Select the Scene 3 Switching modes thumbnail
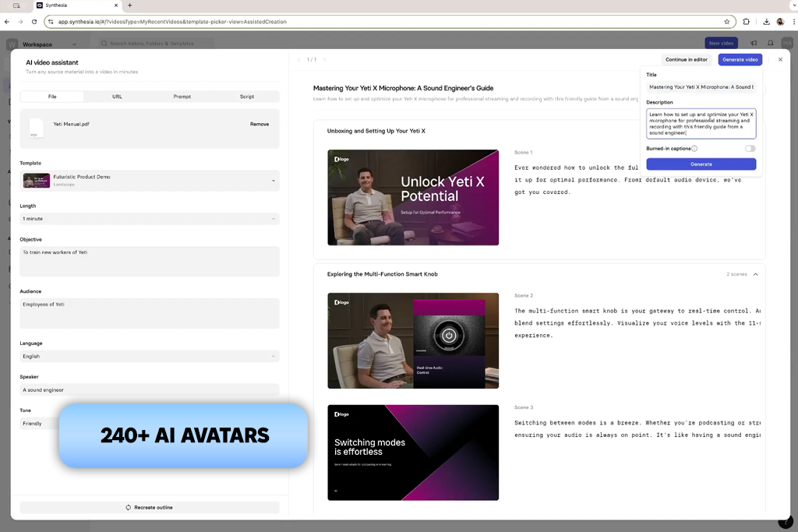The height and width of the screenshot is (532, 798). (x=413, y=453)
